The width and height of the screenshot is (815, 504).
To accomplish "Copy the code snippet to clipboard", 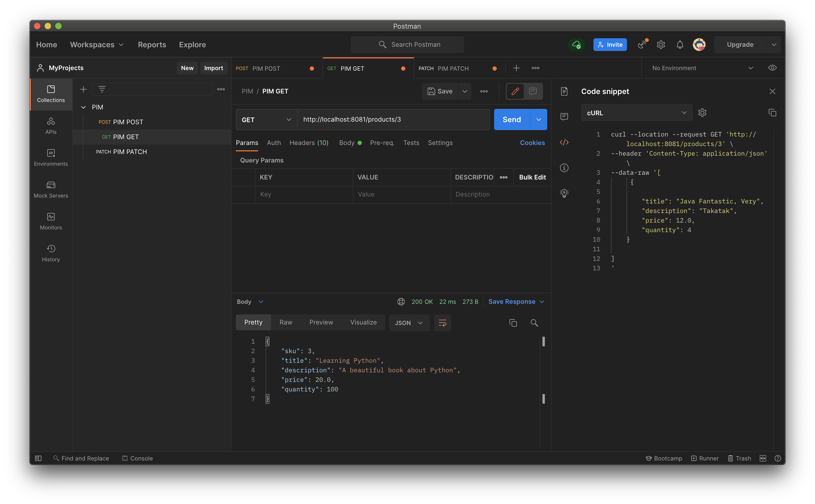I will pyautogui.click(x=772, y=113).
